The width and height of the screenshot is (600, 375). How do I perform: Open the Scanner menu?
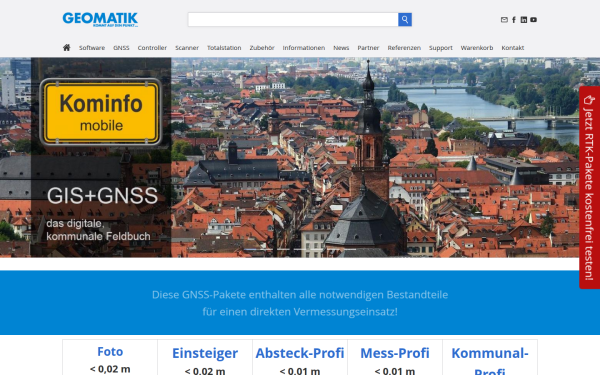[187, 48]
